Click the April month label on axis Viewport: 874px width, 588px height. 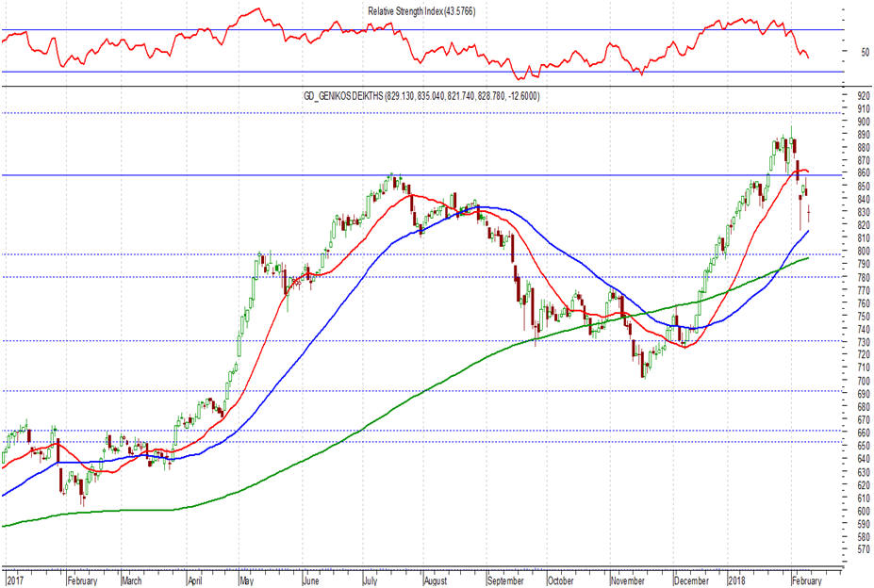(x=195, y=580)
